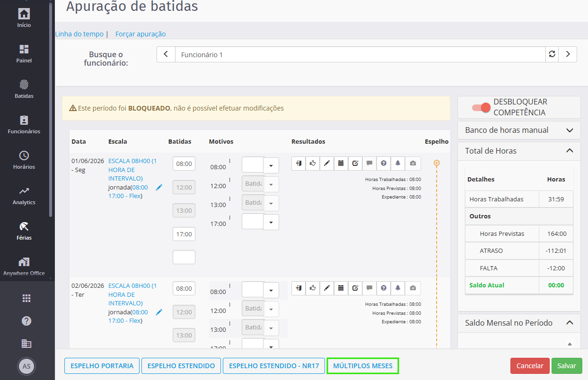Viewport: 588px width, 380px height.
Task: Click the door entry icon for 01/06/2026
Action: (x=298, y=163)
